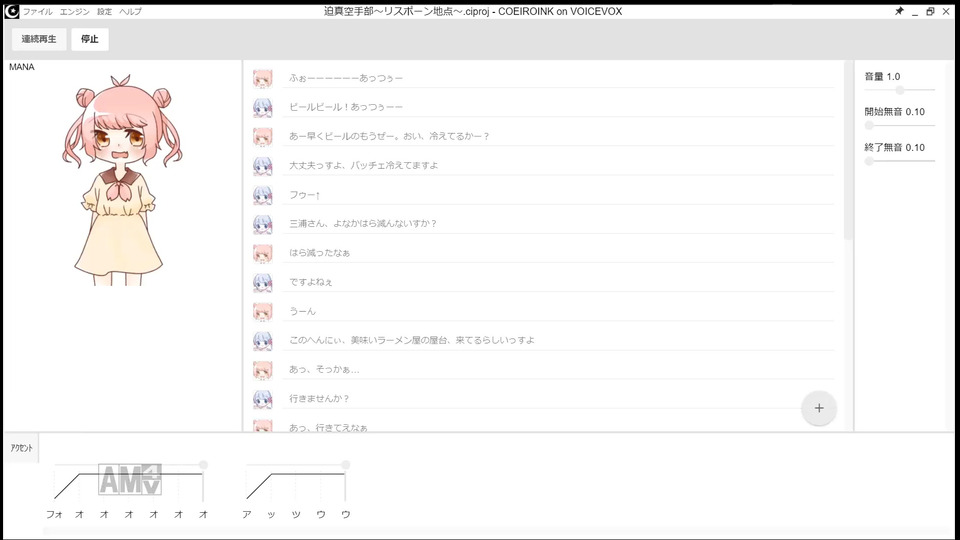Select line このへんにぃ、美味いラーメン屋の屋台
Image resolution: width=960 pixels, height=540 pixels.
pos(558,340)
